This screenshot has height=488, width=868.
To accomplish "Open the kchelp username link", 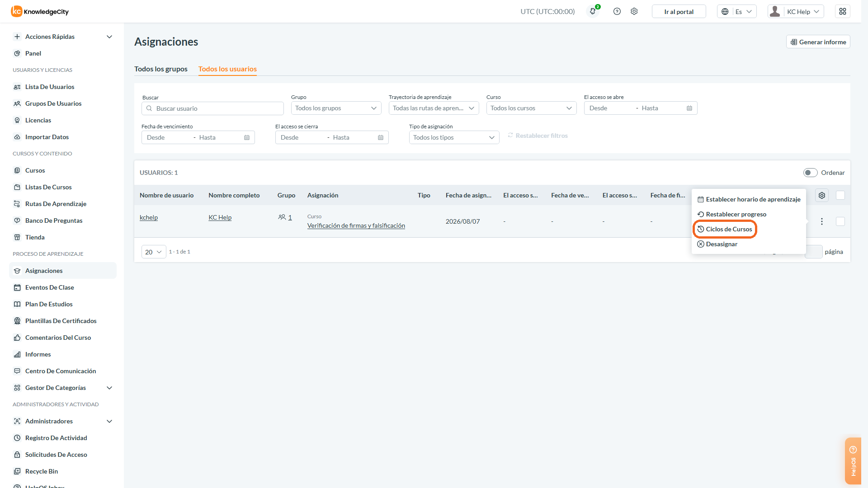I will [x=149, y=217].
